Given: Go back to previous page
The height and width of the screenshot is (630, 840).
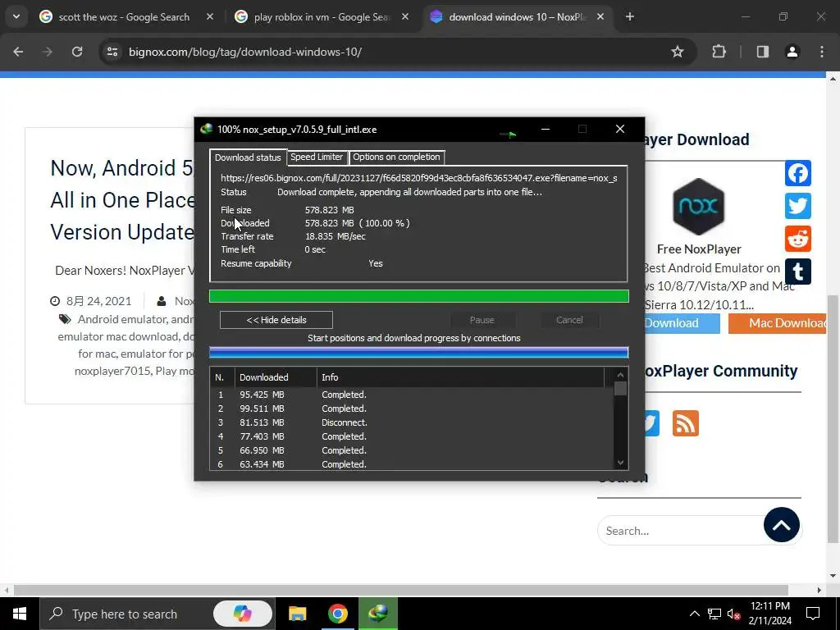Looking at the screenshot, I should pyautogui.click(x=18, y=52).
